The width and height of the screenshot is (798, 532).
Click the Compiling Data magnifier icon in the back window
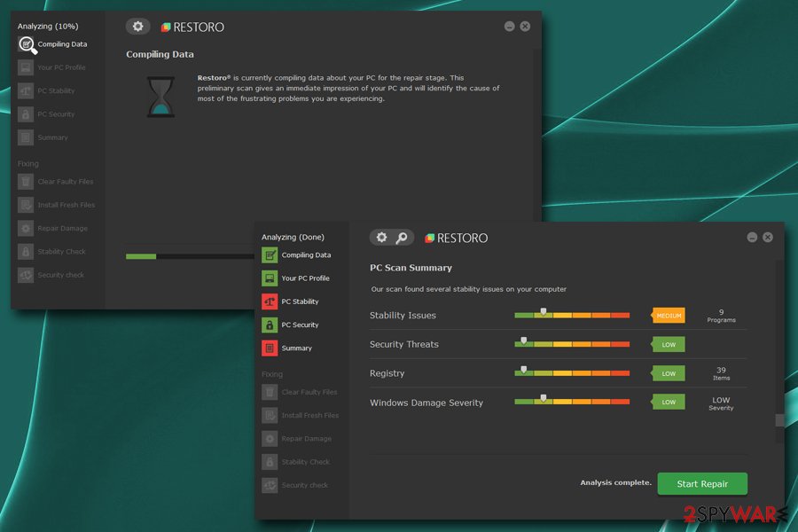pyautogui.click(x=27, y=45)
